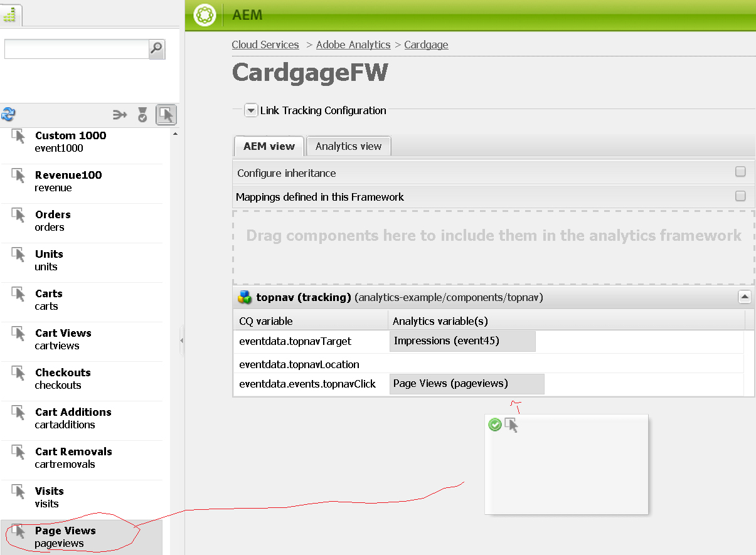Switch to Analytics view tab
Viewport: 756px width, 555px height.
click(x=349, y=146)
